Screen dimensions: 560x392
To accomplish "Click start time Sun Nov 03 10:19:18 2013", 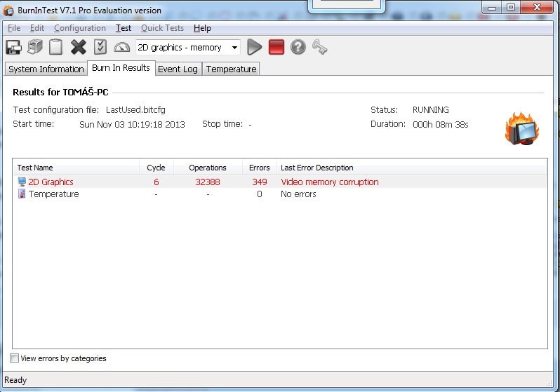I will [132, 124].
